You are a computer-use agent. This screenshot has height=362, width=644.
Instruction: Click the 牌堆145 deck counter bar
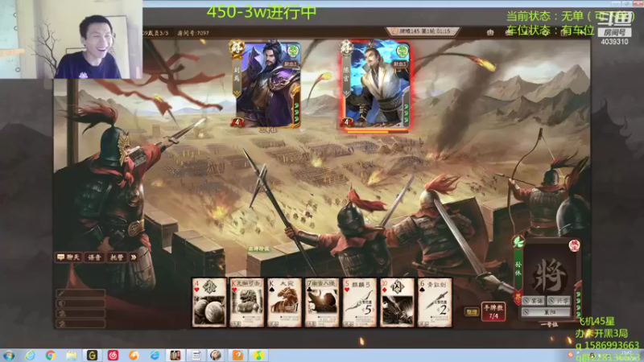pos(423,31)
